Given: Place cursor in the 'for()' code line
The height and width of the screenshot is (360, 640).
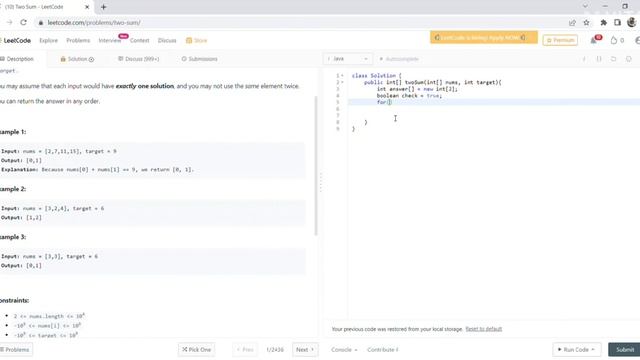Looking at the screenshot, I should (x=384, y=102).
